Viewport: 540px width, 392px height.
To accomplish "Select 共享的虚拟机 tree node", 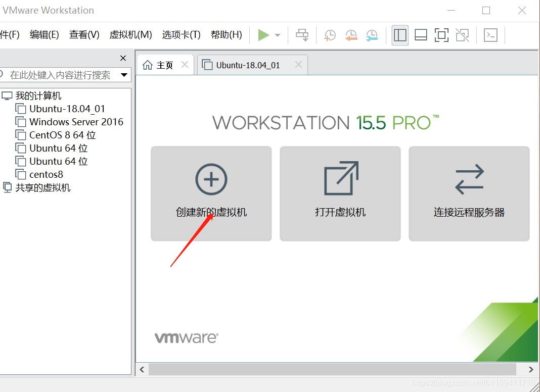I will pyautogui.click(x=42, y=187).
